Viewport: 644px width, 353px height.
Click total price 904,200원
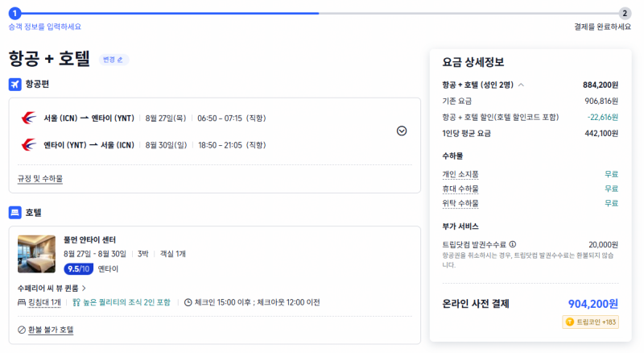point(593,304)
